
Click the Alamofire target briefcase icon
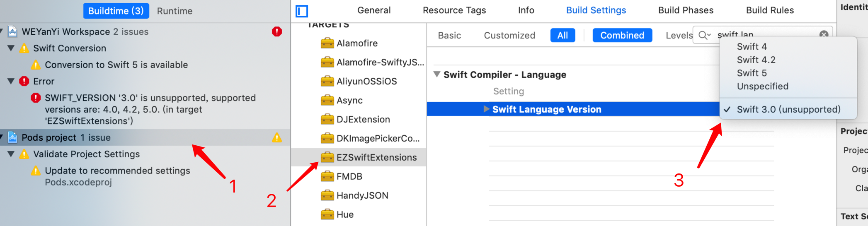[327, 43]
